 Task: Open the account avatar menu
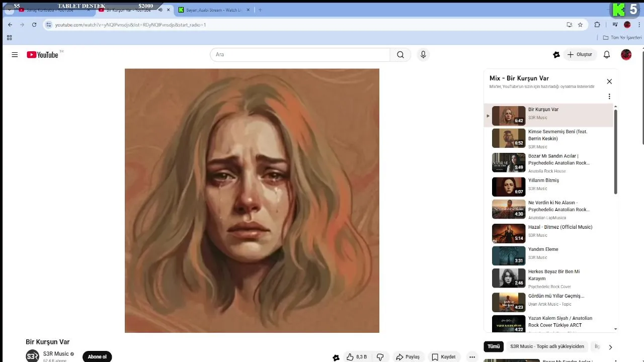coord(626,55)
